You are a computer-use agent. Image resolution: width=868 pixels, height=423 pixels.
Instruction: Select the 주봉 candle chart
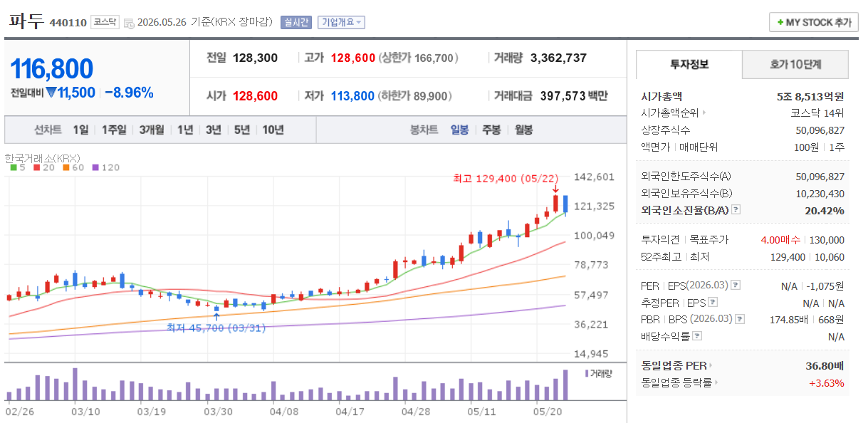click(x=491, y=130)
